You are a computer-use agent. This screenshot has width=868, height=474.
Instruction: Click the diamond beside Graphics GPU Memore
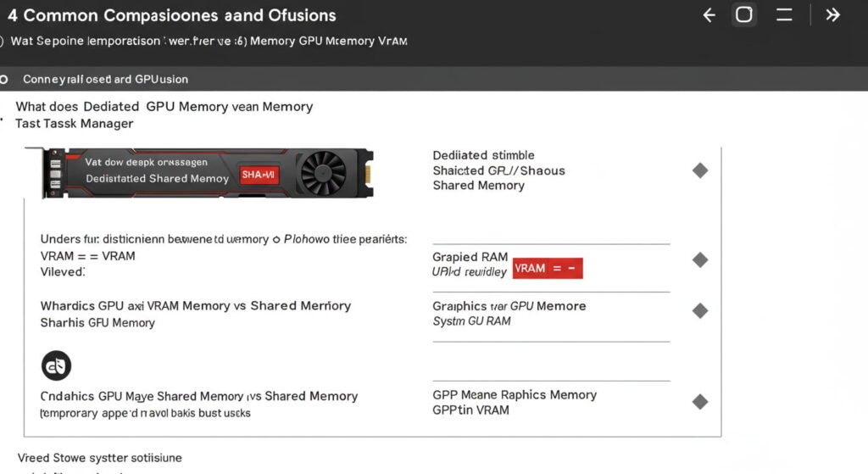tap(700, 311)
